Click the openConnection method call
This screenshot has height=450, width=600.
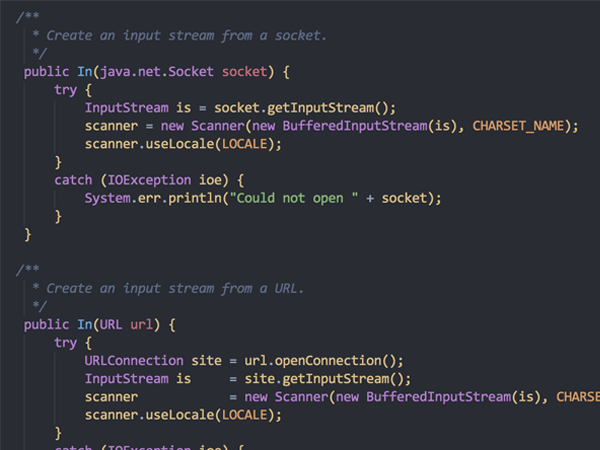335,361
